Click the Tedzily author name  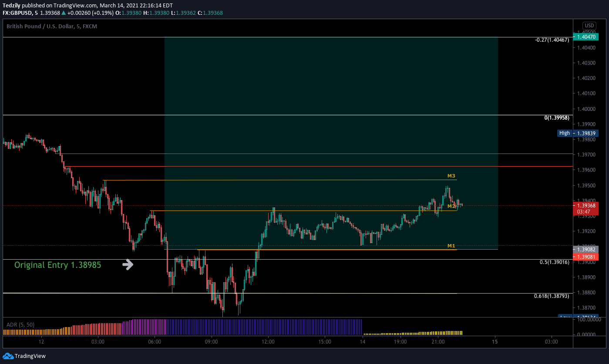11,6
